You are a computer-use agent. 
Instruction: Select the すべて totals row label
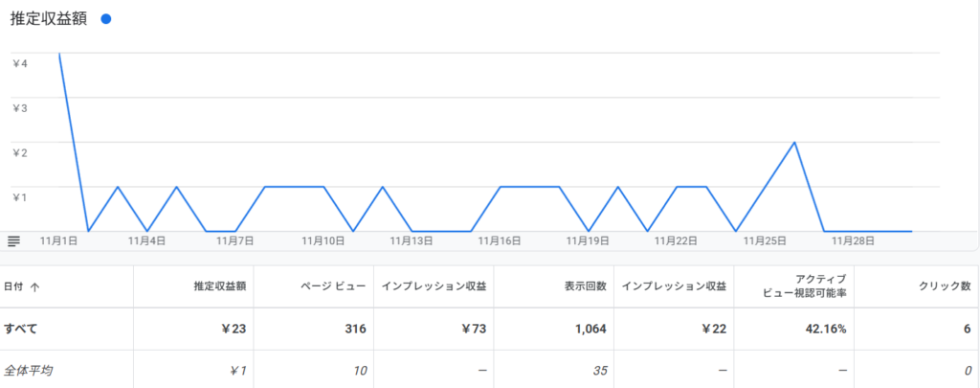click(23, 330)
